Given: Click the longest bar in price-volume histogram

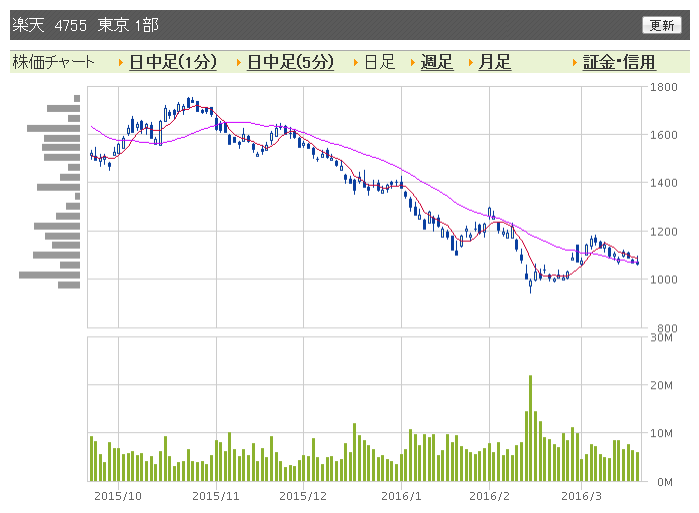Looking at the screenshot, I should click(49, 275).
